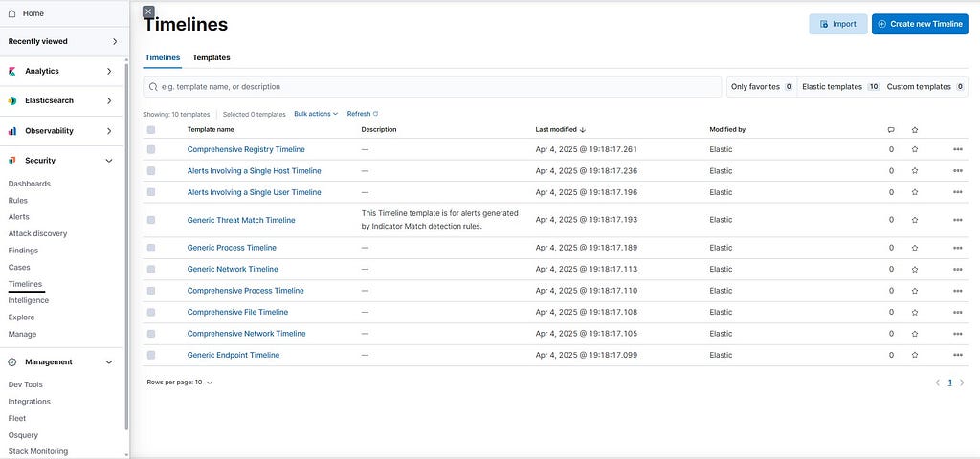Close the side navigation with X icon
The height and width of the screenshot is (459, 980).
click(x=148, y=11)
